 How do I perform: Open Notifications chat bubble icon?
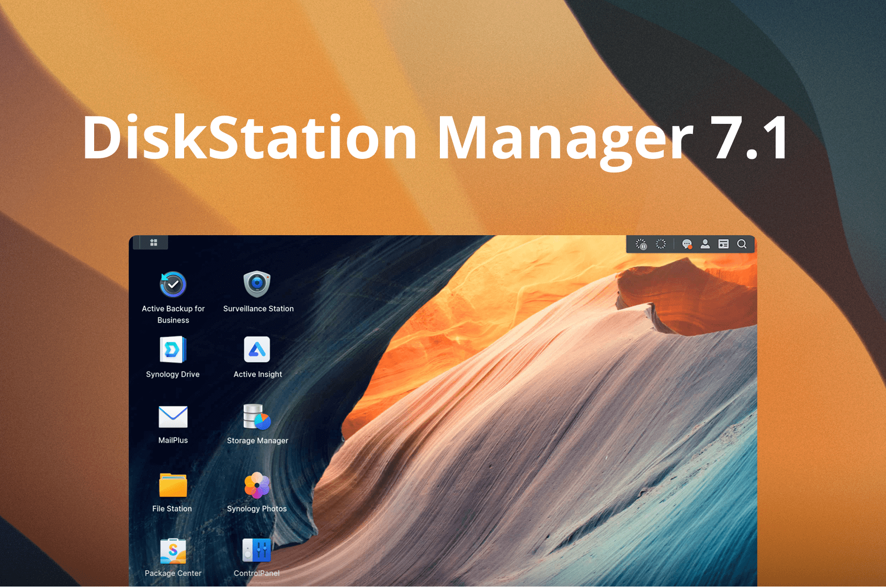(x=687, y=244)
